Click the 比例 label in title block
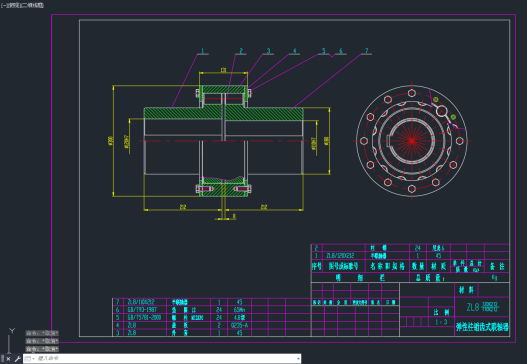The image size is (527, 364). click(441, 312)
